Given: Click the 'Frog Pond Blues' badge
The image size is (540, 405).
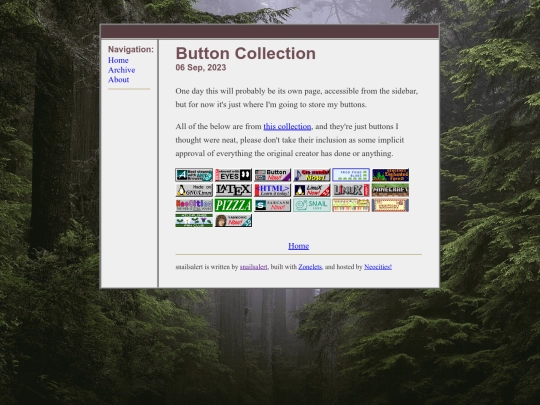Looking at the screenshot, I should 351,175.
